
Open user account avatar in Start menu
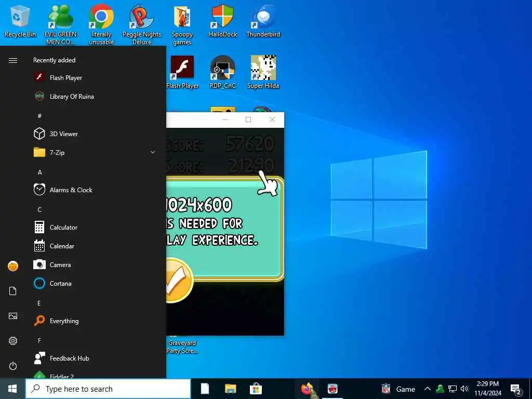13,266
